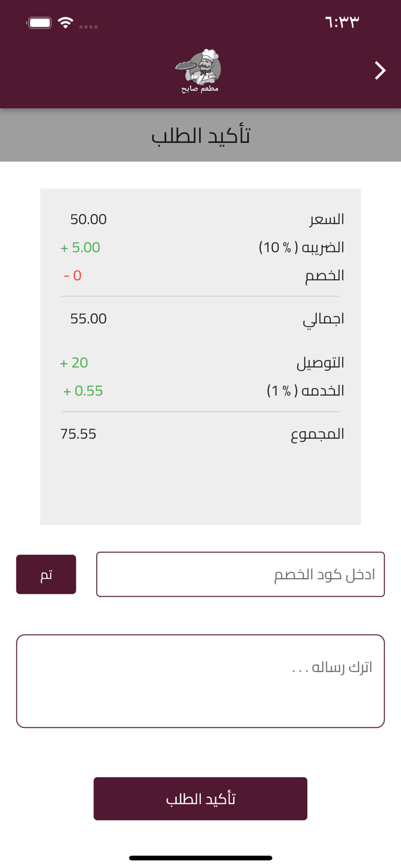The image size is (401, 868).
Task: Tap the cellular signal dots indicator
Action: (89, 25)
